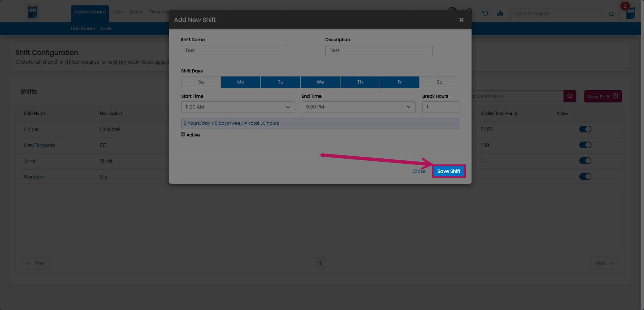Toggle Active switch for Worktron shift

(x=585, y=177)
